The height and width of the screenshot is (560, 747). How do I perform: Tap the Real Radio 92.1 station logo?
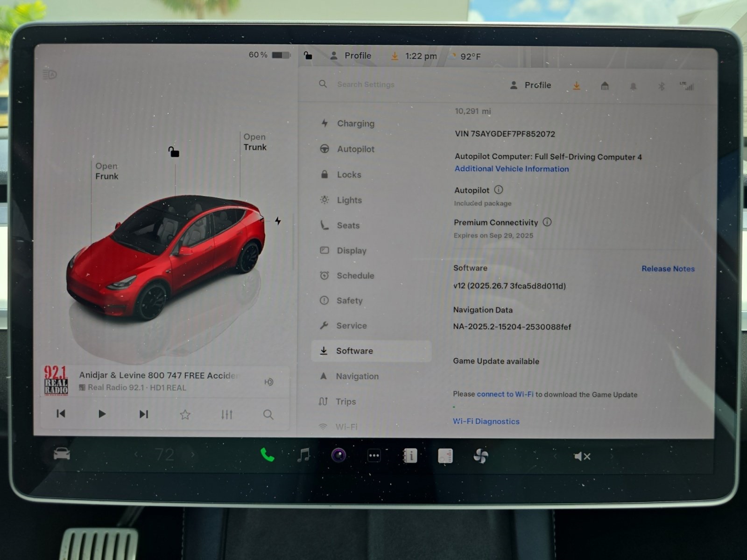pyautogui.click(x=56, y=381)
